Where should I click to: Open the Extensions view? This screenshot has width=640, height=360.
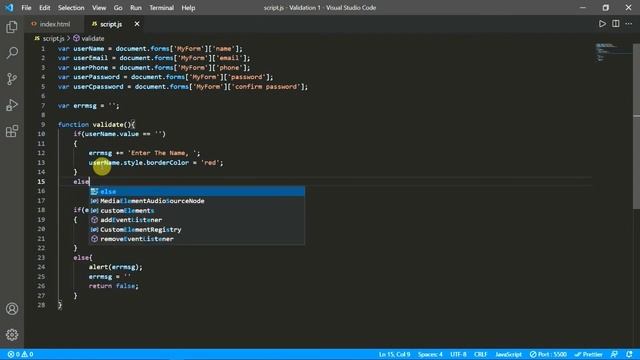coord(12,131)
